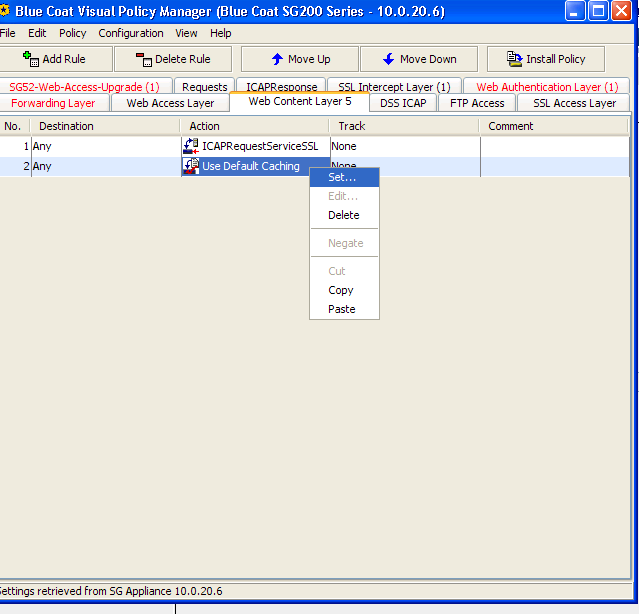Click the ICAPRequestServiceSSL action text
Viewport: 639px width, 614px height.
[x=260, y=146]
